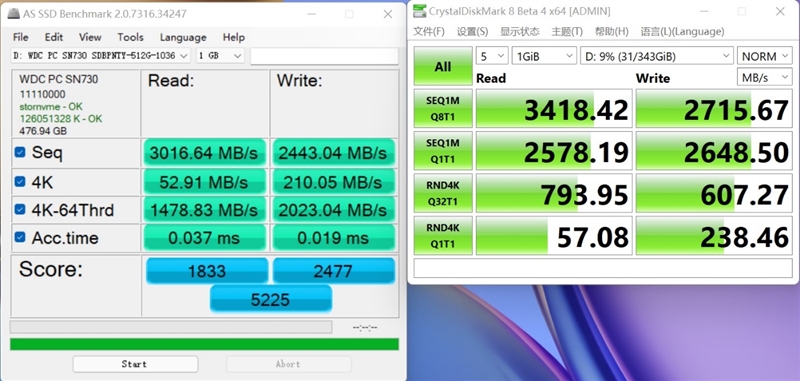Click the SEQ1M Q1T1 read value 2578.19
The height and width of the screenshot is (381, 800).
click(x=554, y=151)
